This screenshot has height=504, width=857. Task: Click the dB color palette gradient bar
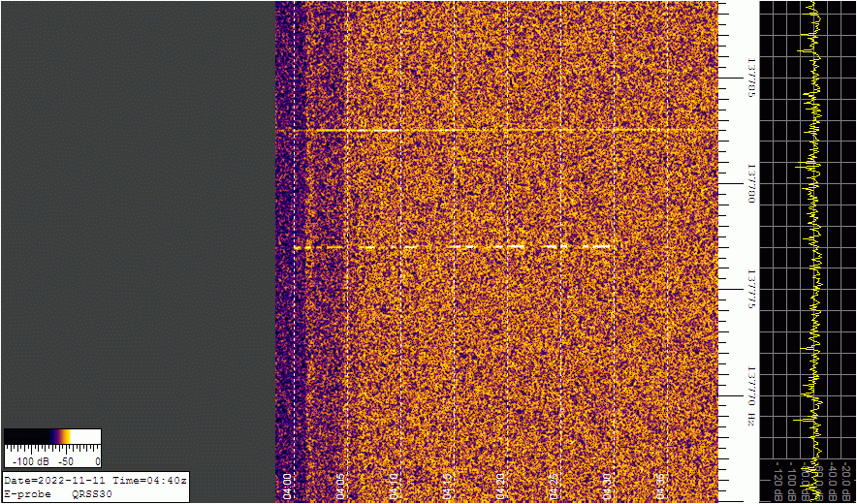(52, 437)
